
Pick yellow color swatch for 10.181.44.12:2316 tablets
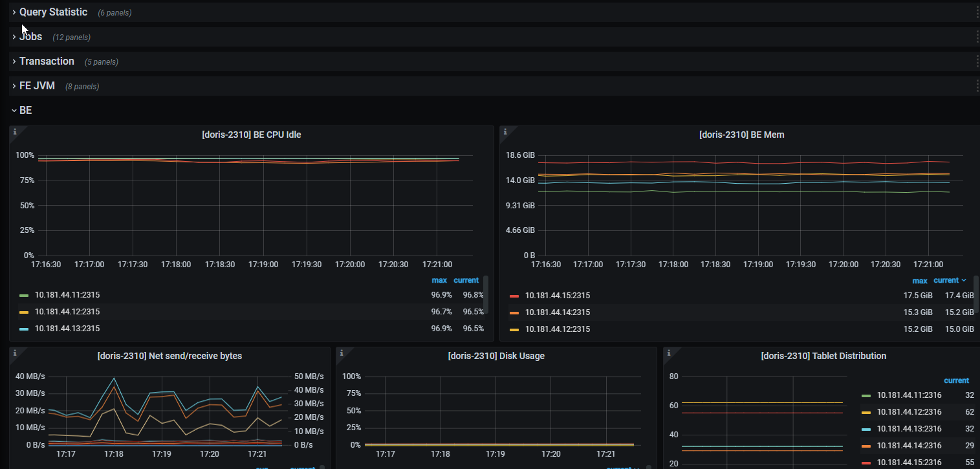click(x=866, y=412)
